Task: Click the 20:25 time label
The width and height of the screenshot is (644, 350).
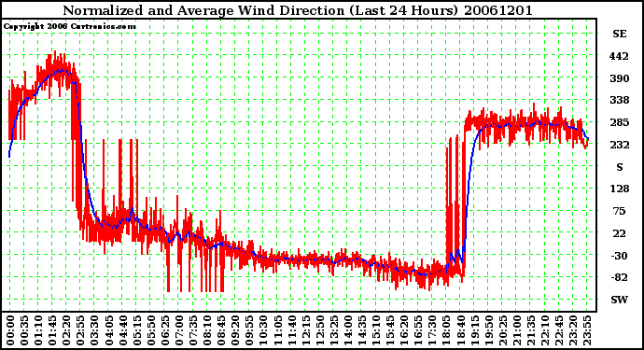Action: coord(502,330)
